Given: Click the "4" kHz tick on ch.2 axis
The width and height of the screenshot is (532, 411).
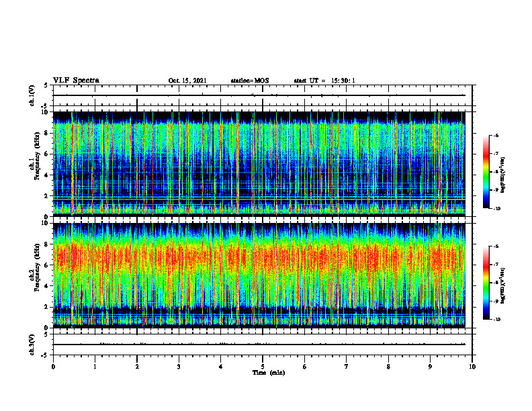Looking at the screenshot, I should 47,286.
